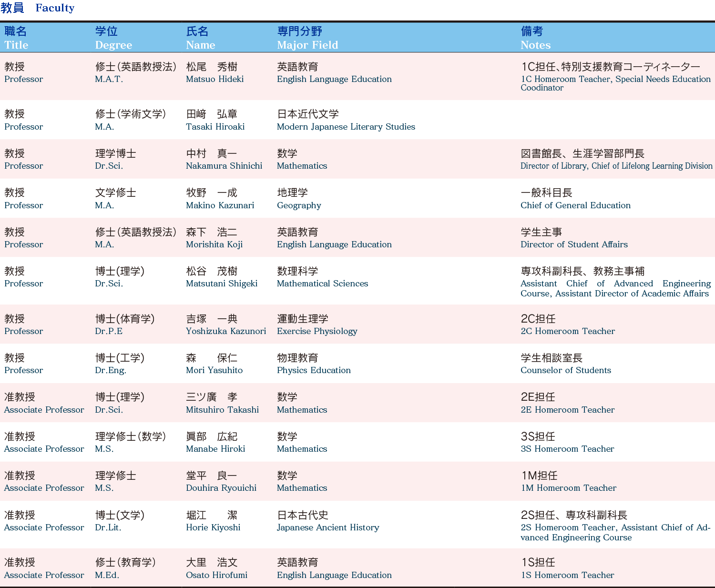Click 'M.S.' degree in Douhira Ryouichi row

[104, 488]
